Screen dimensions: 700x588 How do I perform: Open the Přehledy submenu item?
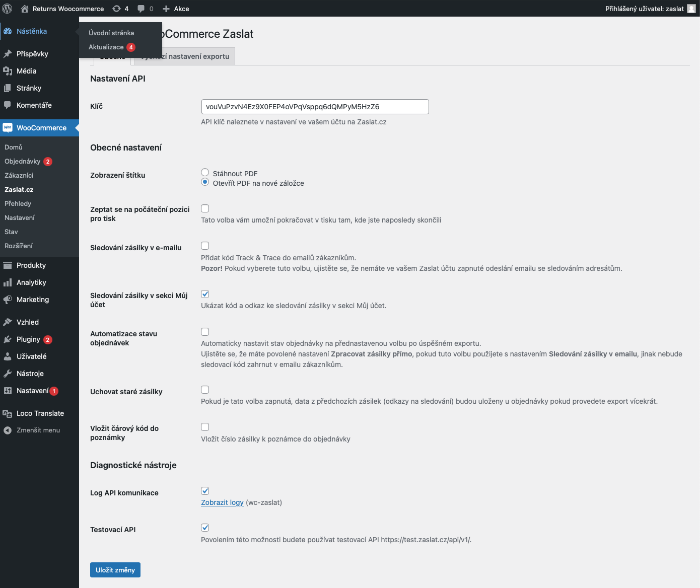pyautogui.click(x=18, y=204)
